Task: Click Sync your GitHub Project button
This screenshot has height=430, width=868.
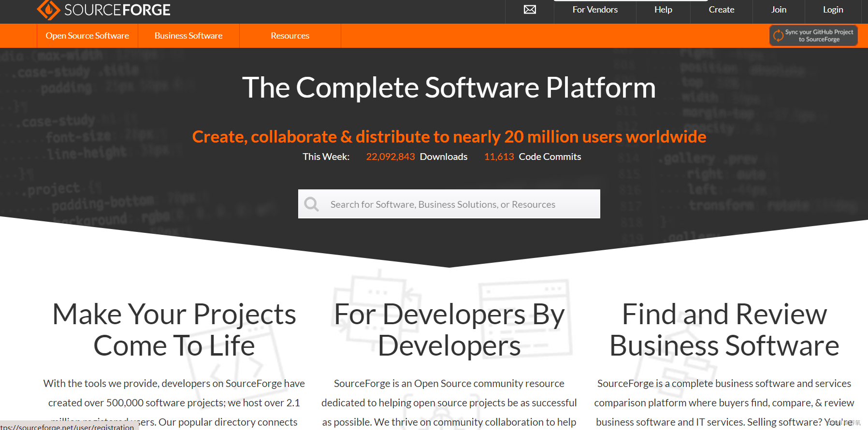Action: pyautogui.click(x=813, y=35)
